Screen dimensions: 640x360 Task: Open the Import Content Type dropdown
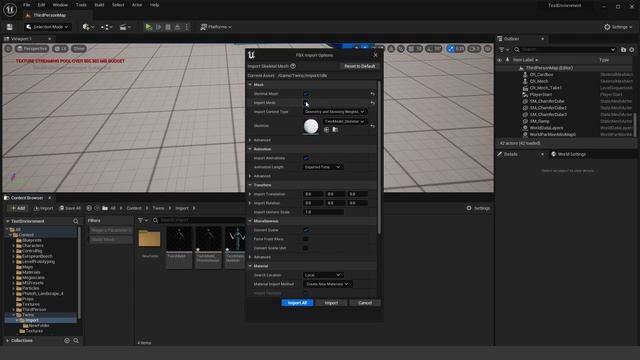(334, 112)
